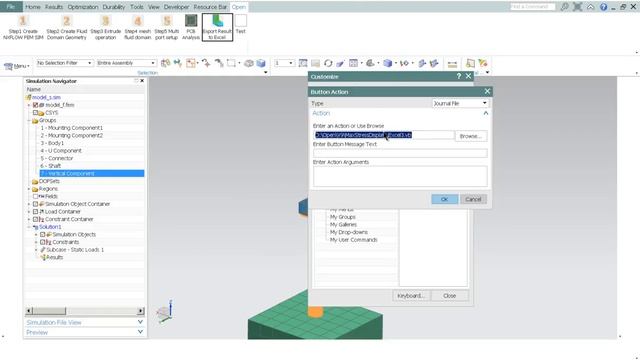This screenshot has width=640, height=360.
Task: Expand the Regions tree node
Action: (29, 189)
